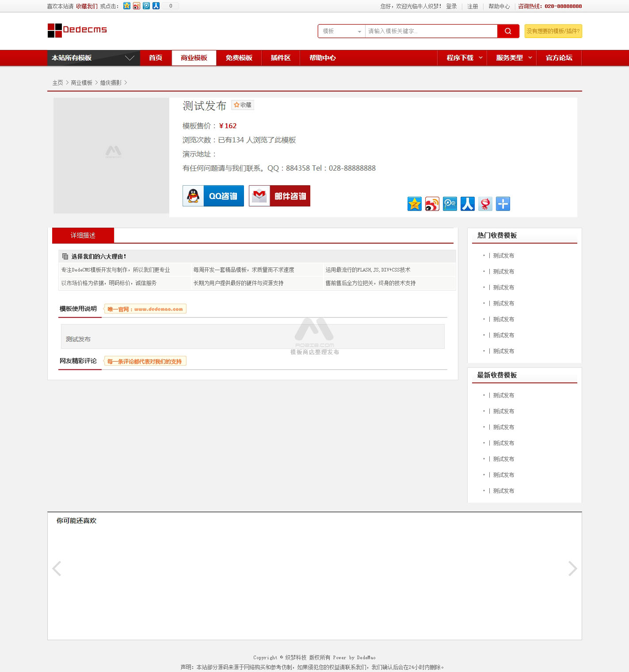Open the 模板 search category dropdown
The height and width of the screenshot is (672, 629).
click(x=342, y=31)
